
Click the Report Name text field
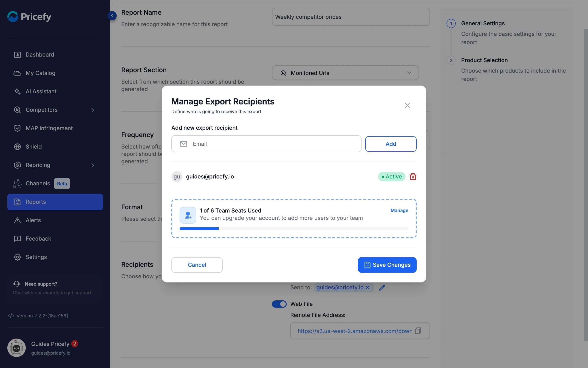pos(351,17)
